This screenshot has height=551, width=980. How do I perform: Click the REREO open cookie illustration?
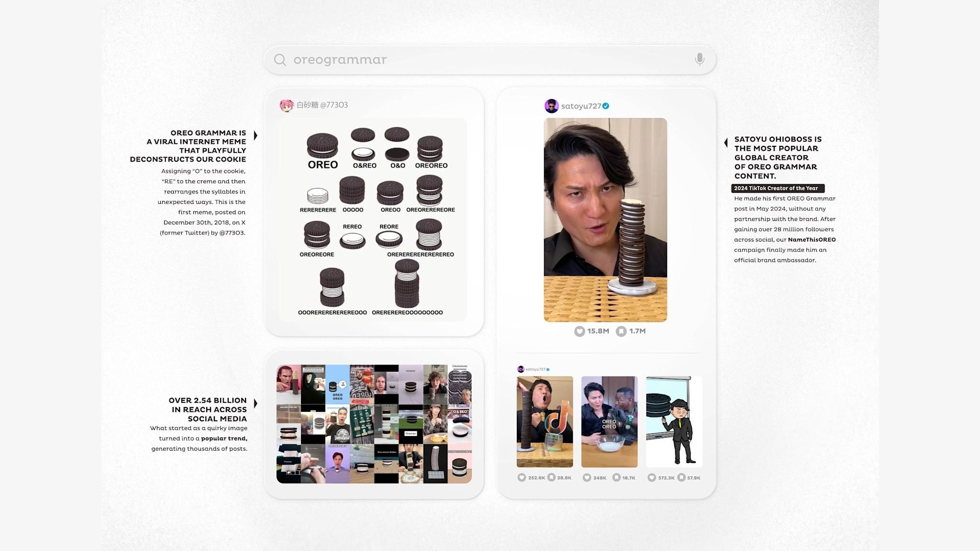click(353, 240)
